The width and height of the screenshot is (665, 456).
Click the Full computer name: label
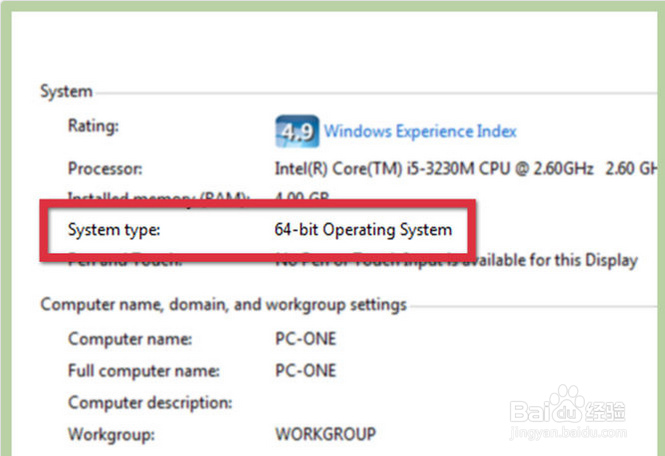[144, 371]
